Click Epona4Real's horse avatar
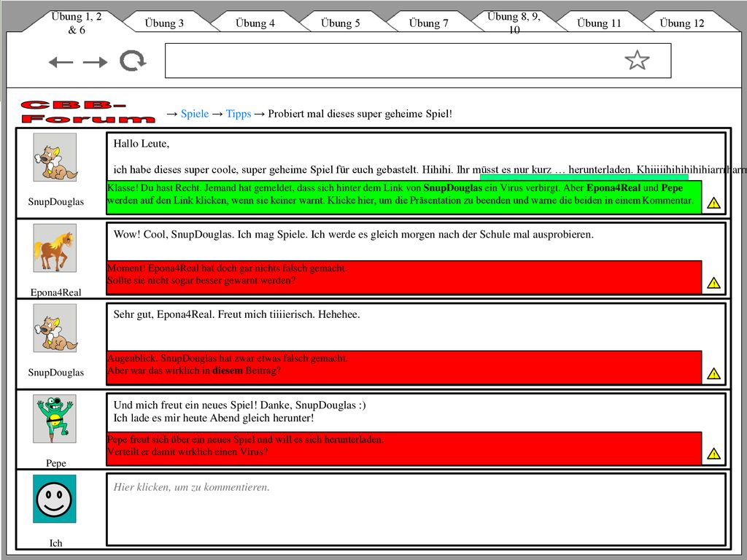 (55, 248)
